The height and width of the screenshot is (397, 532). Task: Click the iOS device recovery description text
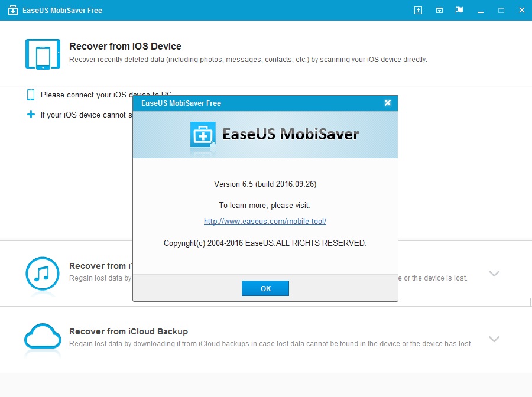pos(248,60)
